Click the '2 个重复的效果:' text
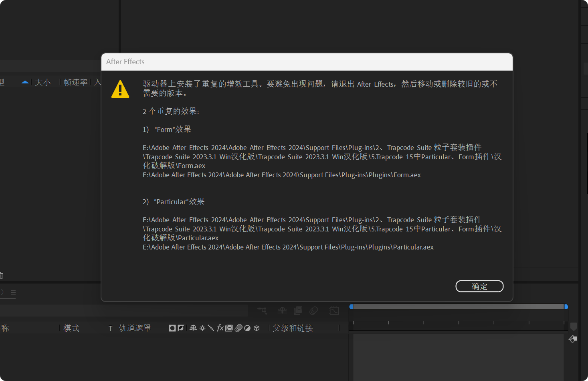 pos(171,111)
